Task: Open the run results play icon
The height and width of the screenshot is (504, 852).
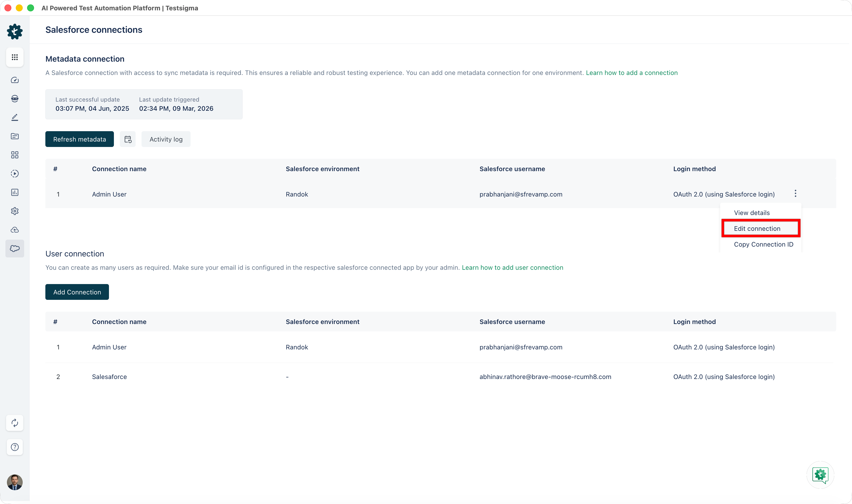Action: (15, 174)
